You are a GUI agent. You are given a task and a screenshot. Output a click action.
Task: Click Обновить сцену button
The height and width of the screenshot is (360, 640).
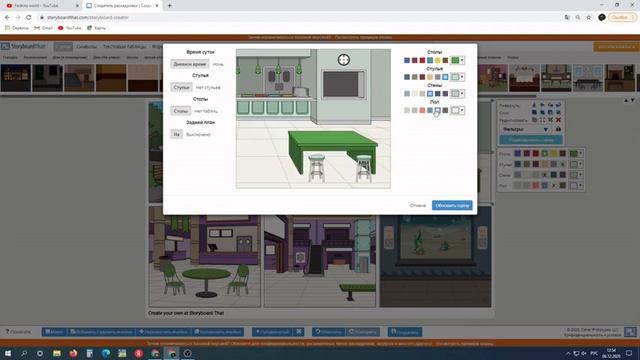452,205
